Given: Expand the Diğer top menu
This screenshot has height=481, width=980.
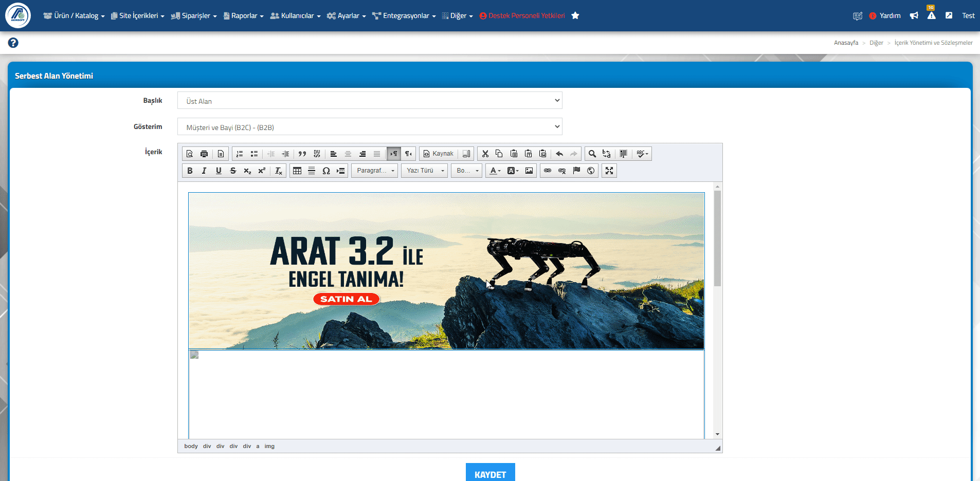Looking at the screenshot, I should click(x=458, y=16).
